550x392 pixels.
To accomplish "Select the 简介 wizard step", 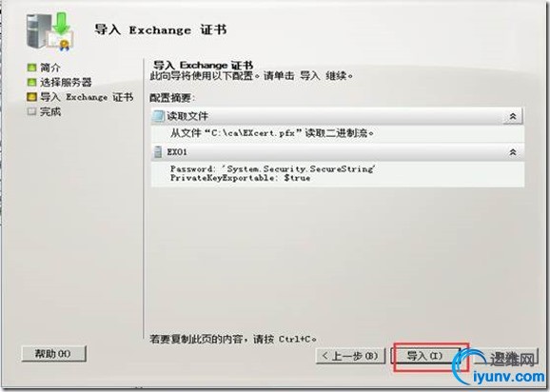I will pyautogui.click(x=50, y=68).
